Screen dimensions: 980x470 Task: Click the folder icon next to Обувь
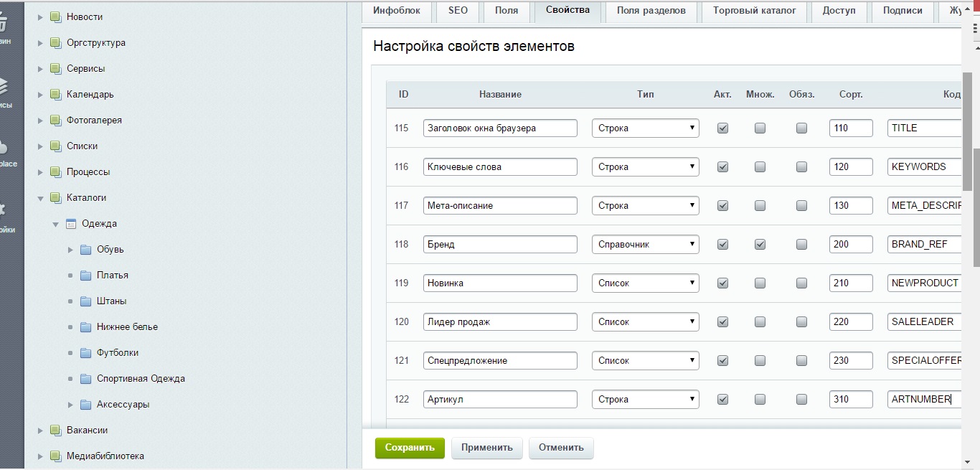(86, 250)
